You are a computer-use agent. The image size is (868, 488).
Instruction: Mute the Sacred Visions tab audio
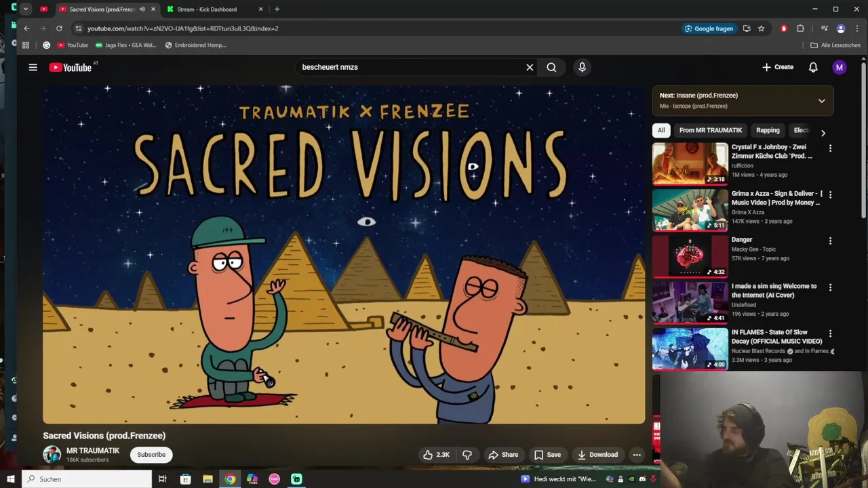142,9
